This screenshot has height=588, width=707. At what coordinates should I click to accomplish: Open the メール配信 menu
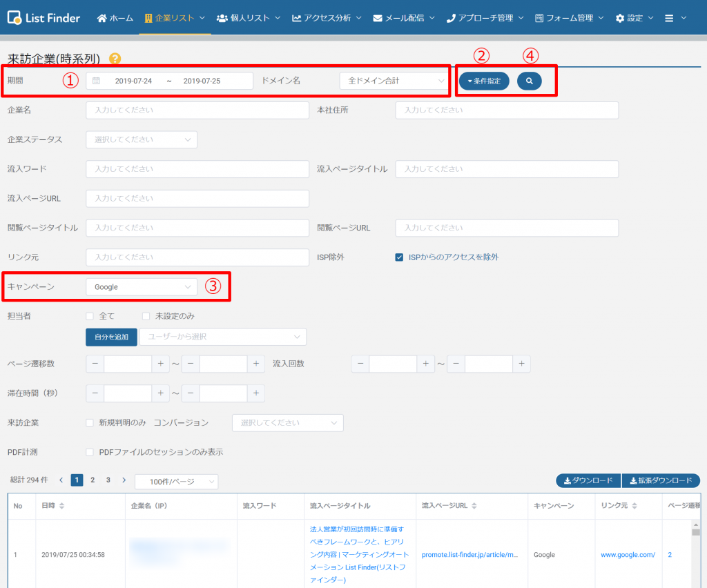[405, 17]
